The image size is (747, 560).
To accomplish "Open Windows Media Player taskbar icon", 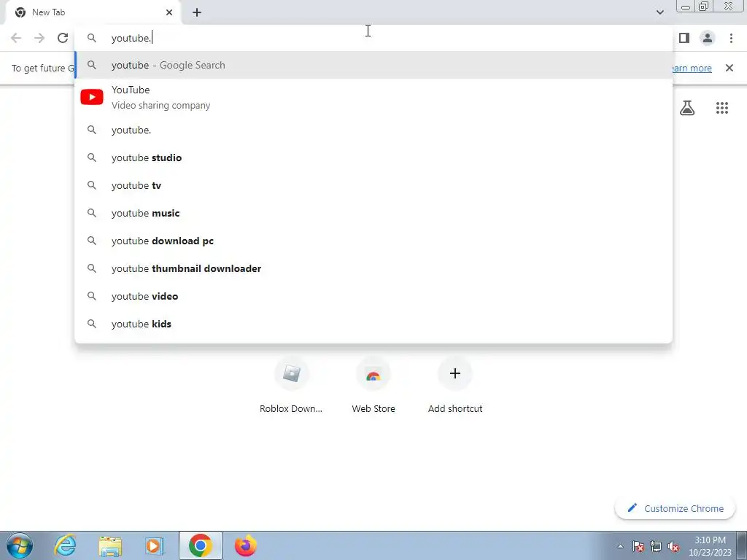I will click(x=154, y=546).
